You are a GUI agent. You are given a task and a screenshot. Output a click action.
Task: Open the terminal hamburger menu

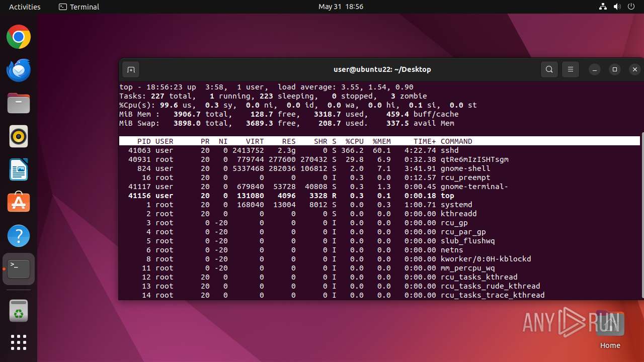pos(571,69)
